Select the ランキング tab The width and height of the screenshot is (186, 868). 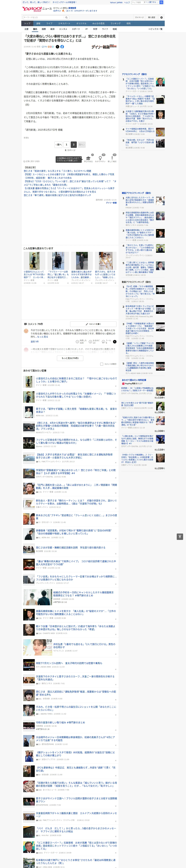(x=115, y=24)
